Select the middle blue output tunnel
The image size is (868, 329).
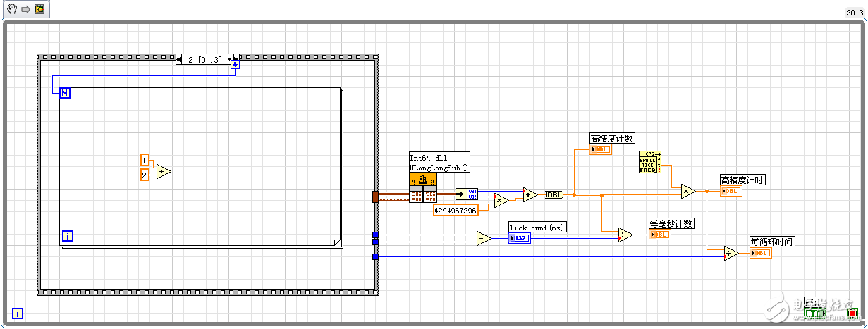tap(376, 242)
